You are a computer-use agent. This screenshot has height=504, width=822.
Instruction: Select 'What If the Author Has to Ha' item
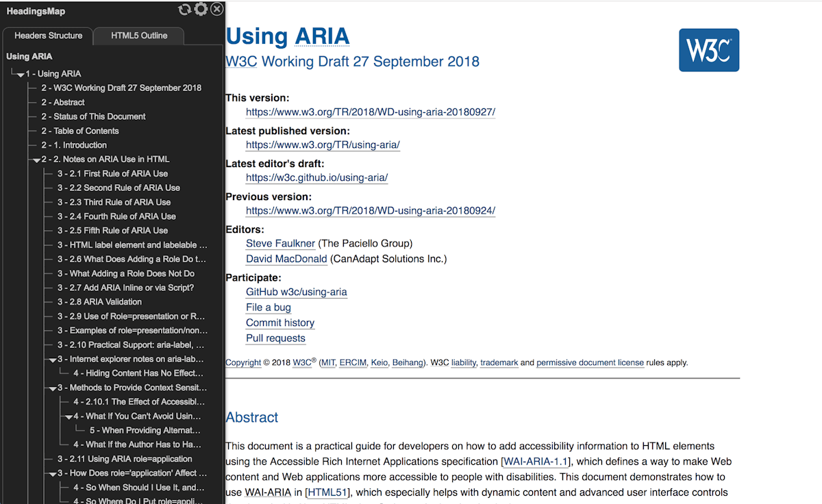138,445
